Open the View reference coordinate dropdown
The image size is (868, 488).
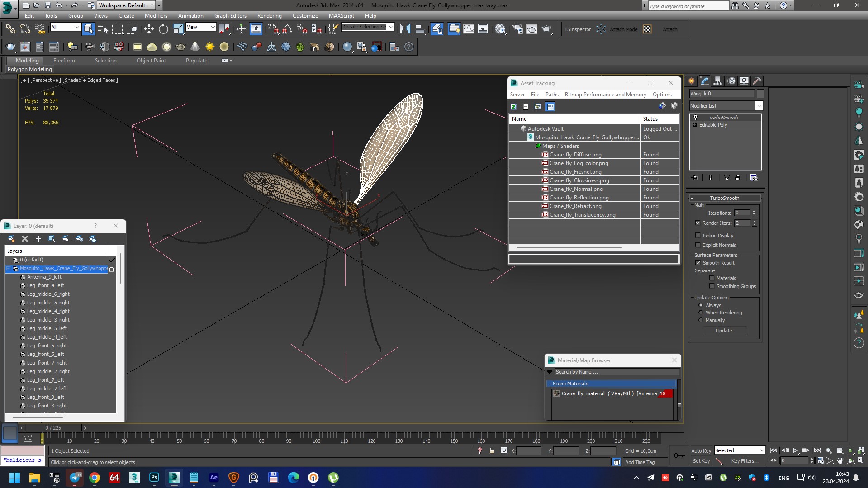tap(201, 27)
